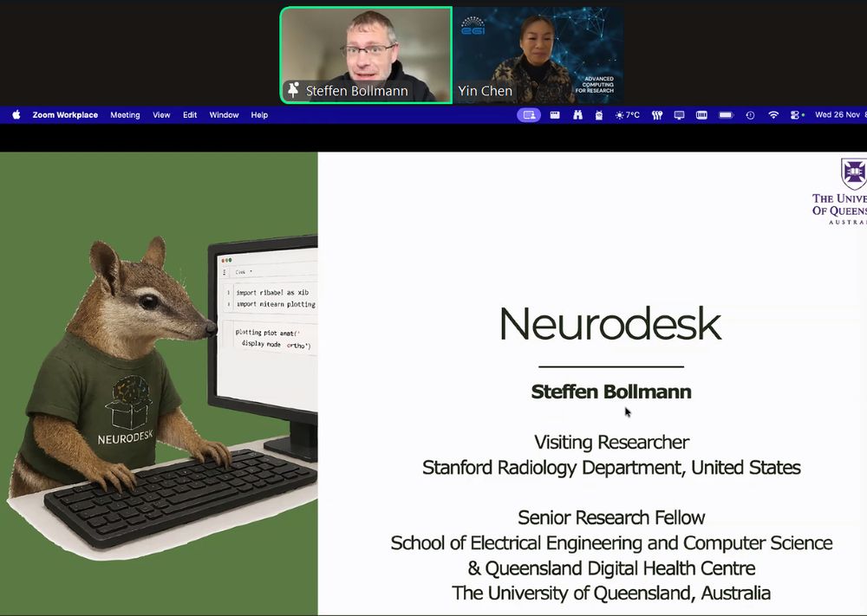Click the Senior Research Fellow line
Screen dimensions: 867x616
(611, 517)
